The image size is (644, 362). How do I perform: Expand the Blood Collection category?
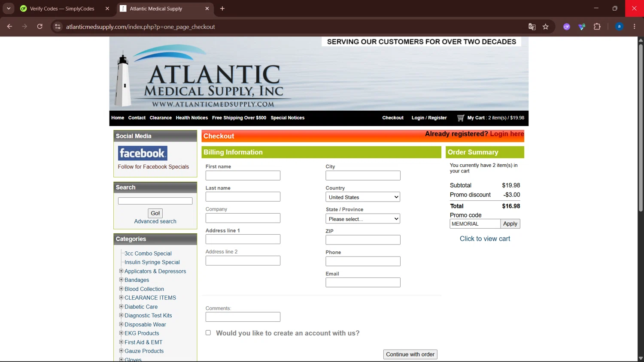coord(121,289)
